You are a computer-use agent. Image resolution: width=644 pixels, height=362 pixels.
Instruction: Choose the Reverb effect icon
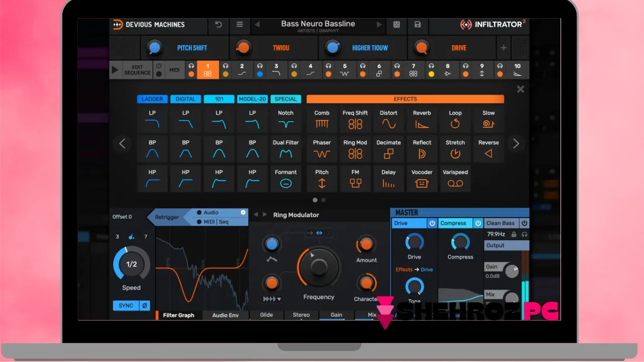(422, 124)
